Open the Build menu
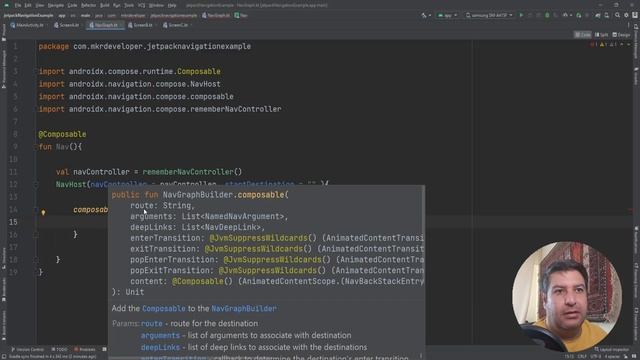This screenshot has width=640, height=360. [104, 5]
